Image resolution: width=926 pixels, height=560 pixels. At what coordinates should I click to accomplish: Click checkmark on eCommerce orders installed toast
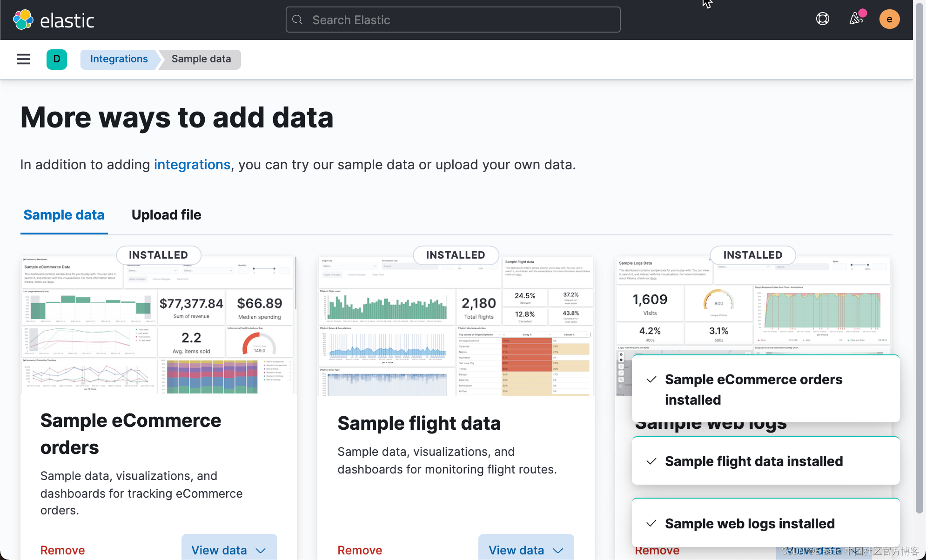[651, 380]
